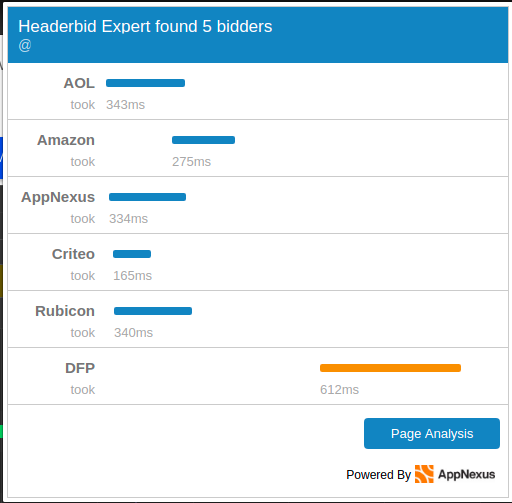Image resolution: width=512 pixels, height=503 pixels.
Task: Select the AOL bidder label
Action: coord(79,83)
